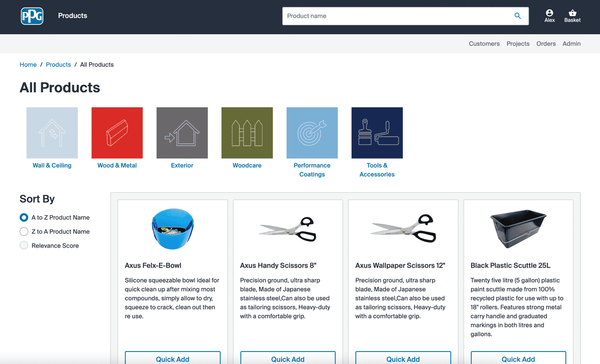The height and width of the screenshot is (364, 600).
Task: Choose the Woodcare fence icon tile
Action: [247, 133]
